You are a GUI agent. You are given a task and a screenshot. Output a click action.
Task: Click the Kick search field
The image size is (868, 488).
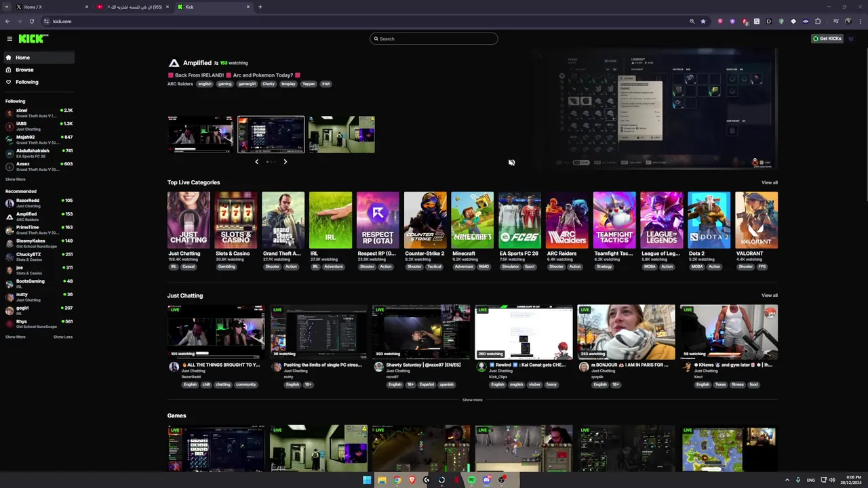pos(434,39)
